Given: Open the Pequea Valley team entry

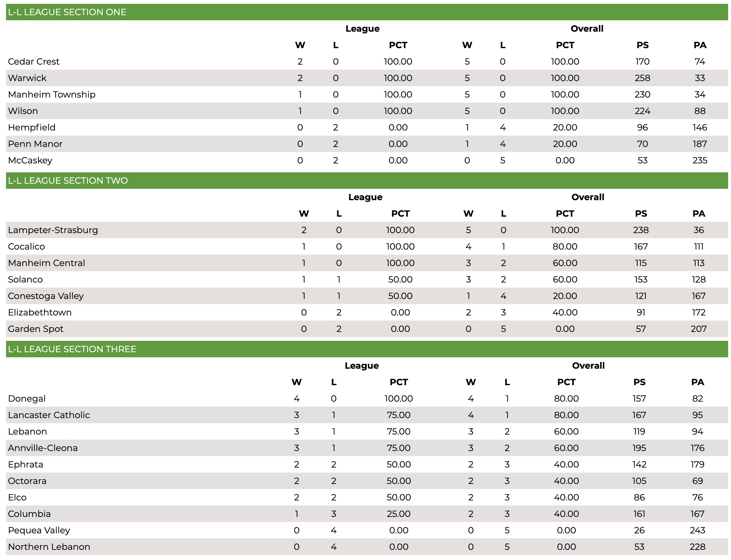Looking at the screenshot, I should 39,531.
